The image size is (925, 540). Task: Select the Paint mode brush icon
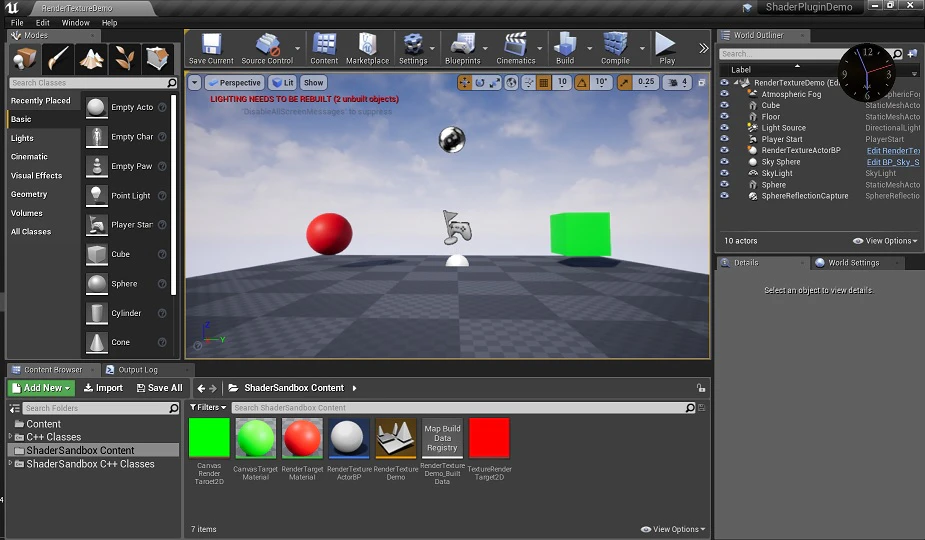[58, 58]
